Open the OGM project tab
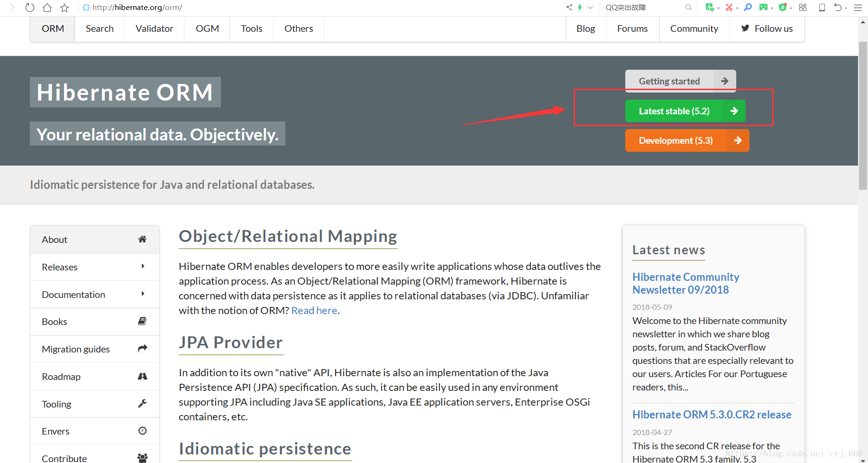The height and width of the screenshot is (463, 868). click(207, 28)
